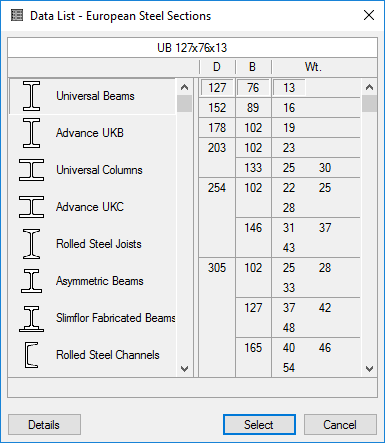This screenshot has height=443, width=385.
Task: Click the data list icon in title bar
Action: 17,15
